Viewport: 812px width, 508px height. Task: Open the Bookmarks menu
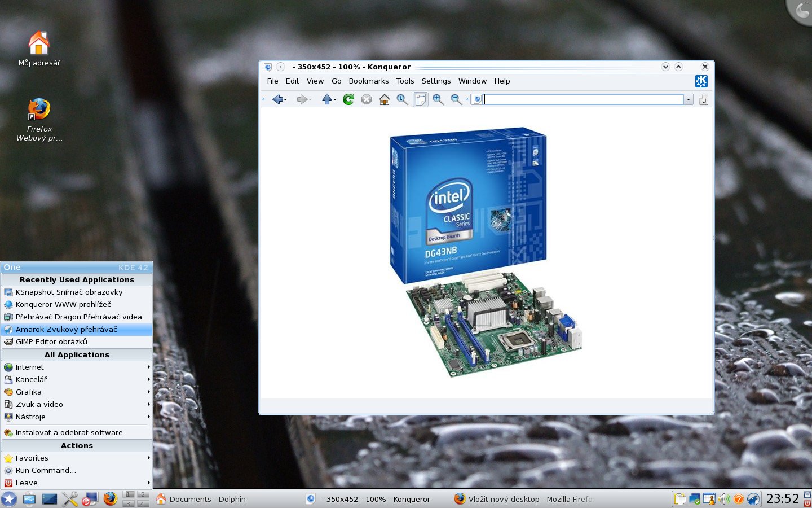369,81
